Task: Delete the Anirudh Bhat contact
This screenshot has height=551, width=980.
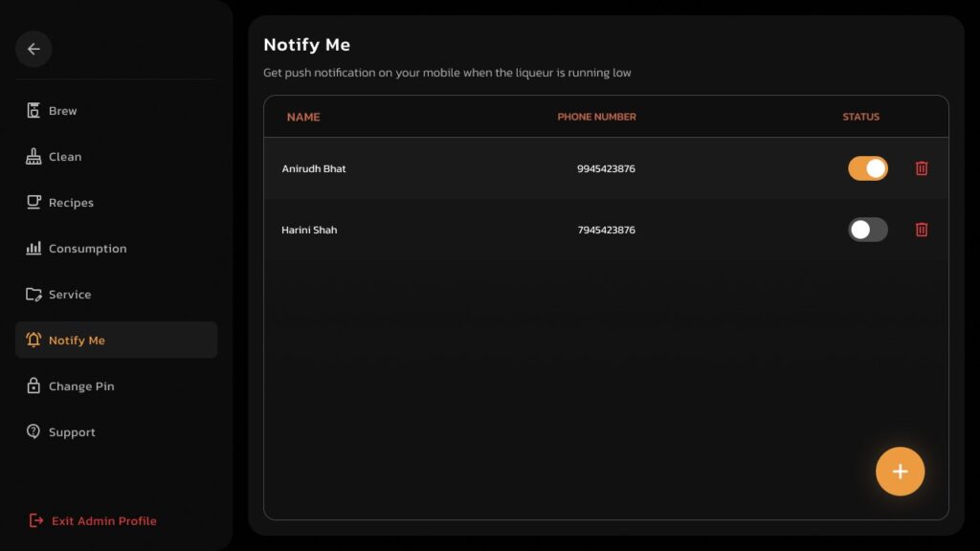Action: click(922, 168)
